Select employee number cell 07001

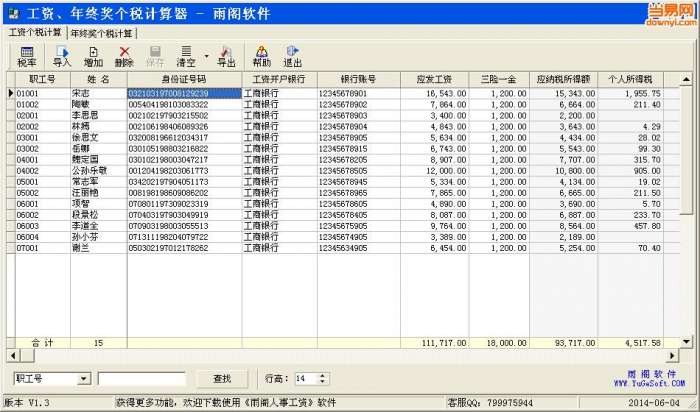click(x=43, y=248)
